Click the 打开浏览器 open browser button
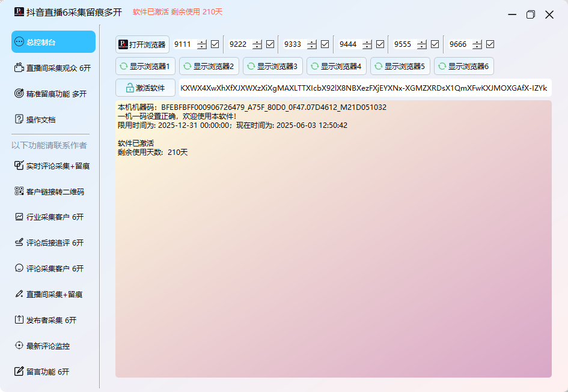This screenshot has width=568, height=392. (x=142, y=44)
